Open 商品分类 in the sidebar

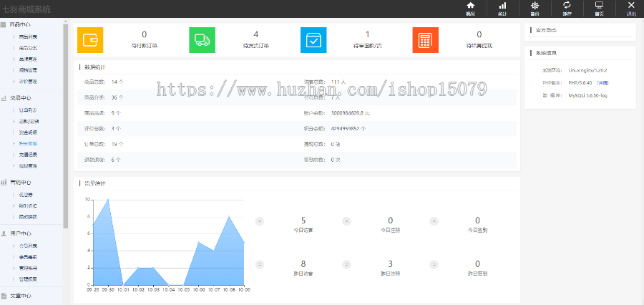[x=28, y=48]
